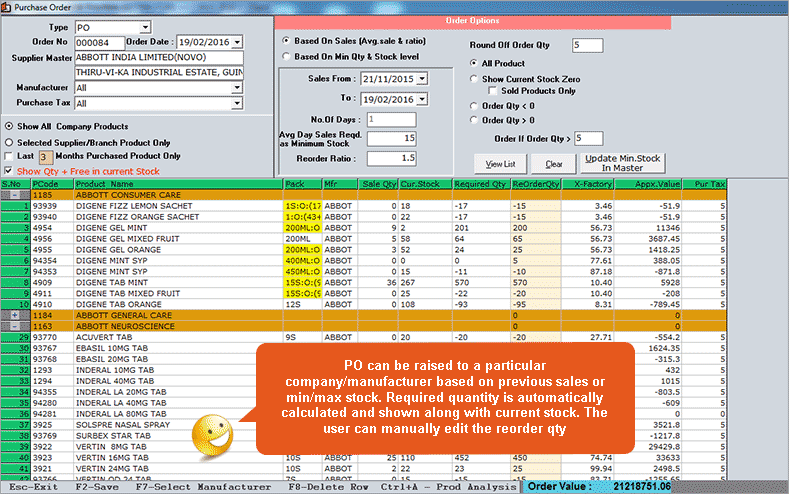Viewport: 789px width, 494px height.
Task: Select the Order Qty > 0 option
Action: pyautogui.click(x=474, y=120)
